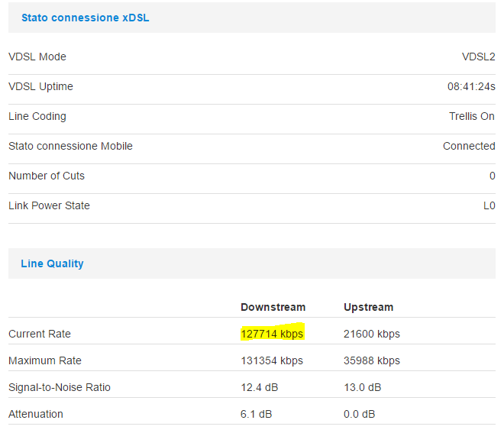This screenshot has height=433, width=504.
Task: Select the downstream SNR value 12.4 dB
Action: pos(259,387)
